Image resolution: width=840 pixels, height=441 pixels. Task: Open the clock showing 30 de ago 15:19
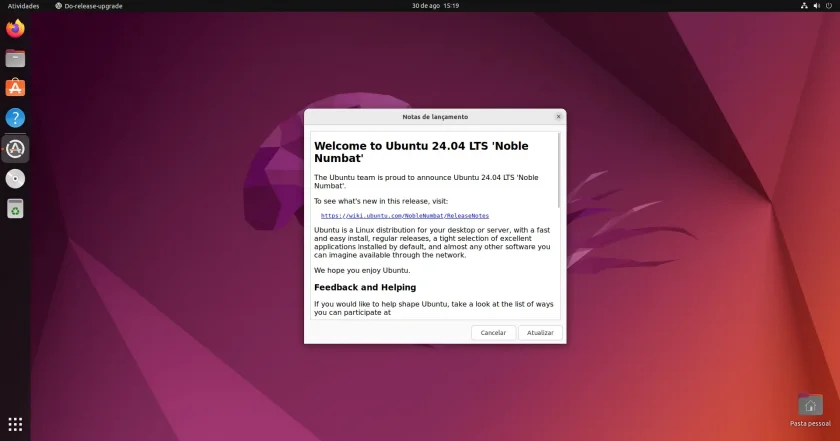(x=435, y=6)
